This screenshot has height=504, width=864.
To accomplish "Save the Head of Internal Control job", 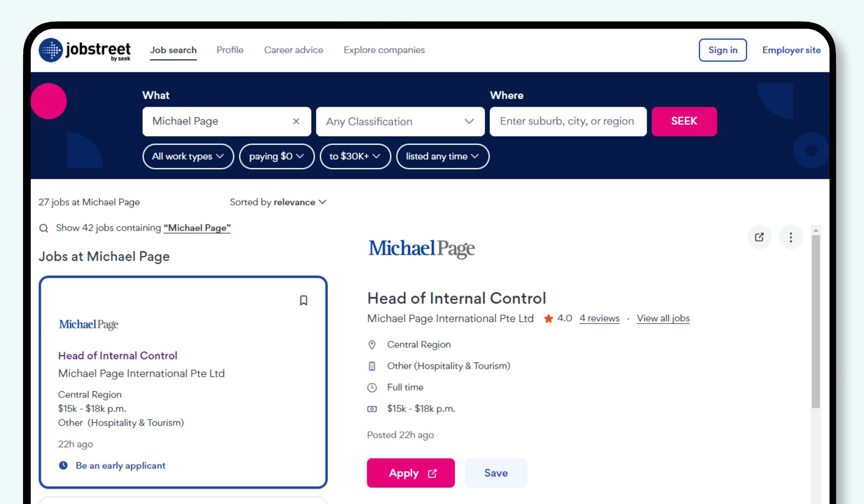I will 496,473.
